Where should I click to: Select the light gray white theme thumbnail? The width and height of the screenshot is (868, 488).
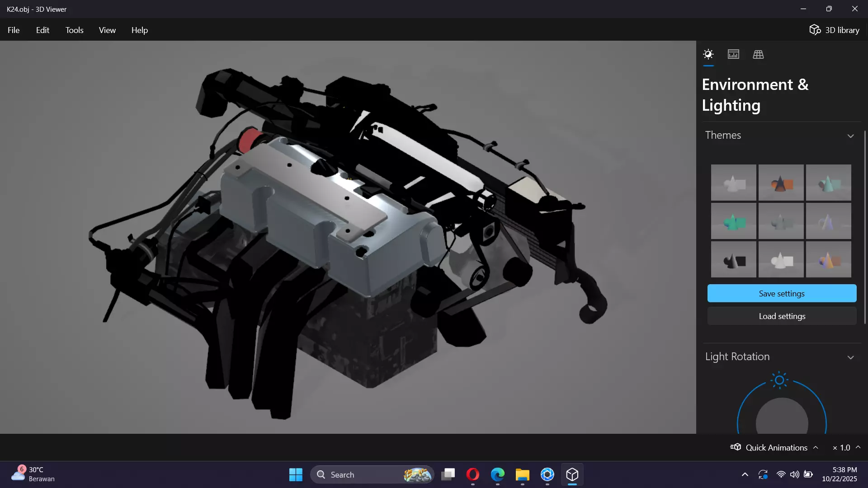pyautogui.click(x=733, y=183)
